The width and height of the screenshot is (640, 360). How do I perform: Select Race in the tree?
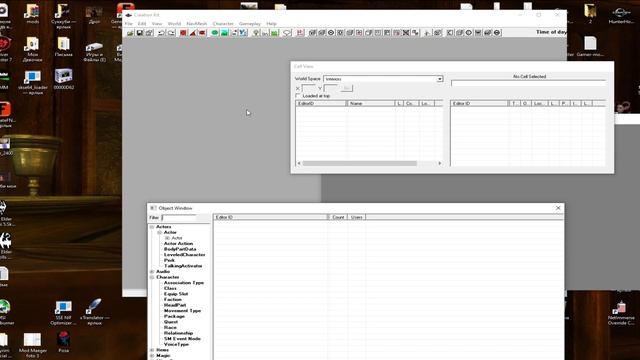[170, 327]
